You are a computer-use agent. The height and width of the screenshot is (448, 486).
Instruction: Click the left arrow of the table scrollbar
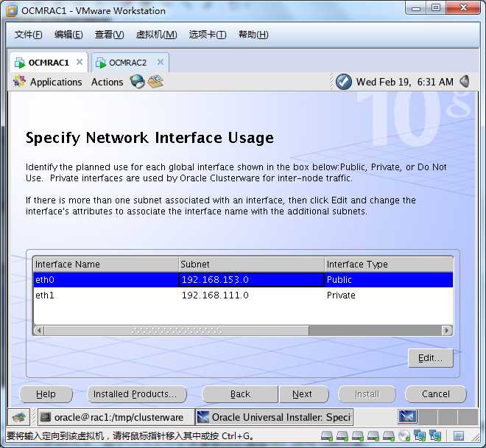pos(39,331)
